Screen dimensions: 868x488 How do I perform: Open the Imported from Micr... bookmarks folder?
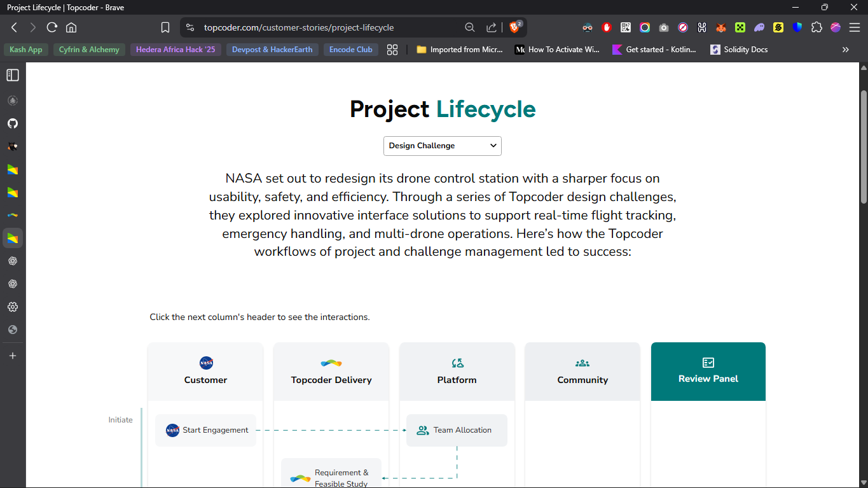point(459,50)
